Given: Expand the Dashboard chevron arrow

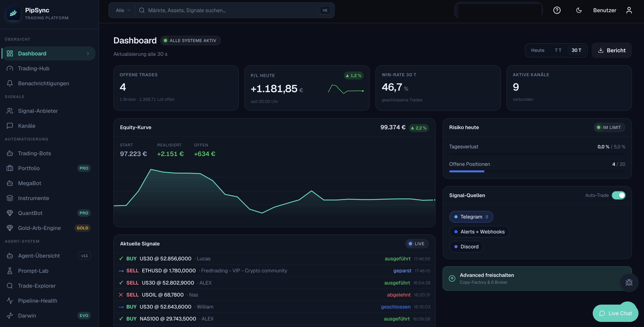Looking at the screenshot, I should (x=88, y=53).
